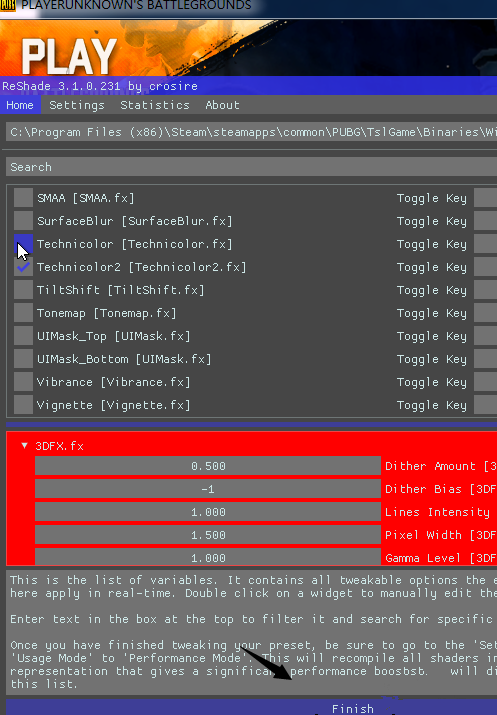
Task: Click Toggle Key text for Vibrance
Action: pyautogui.click(x=432, y=383)
